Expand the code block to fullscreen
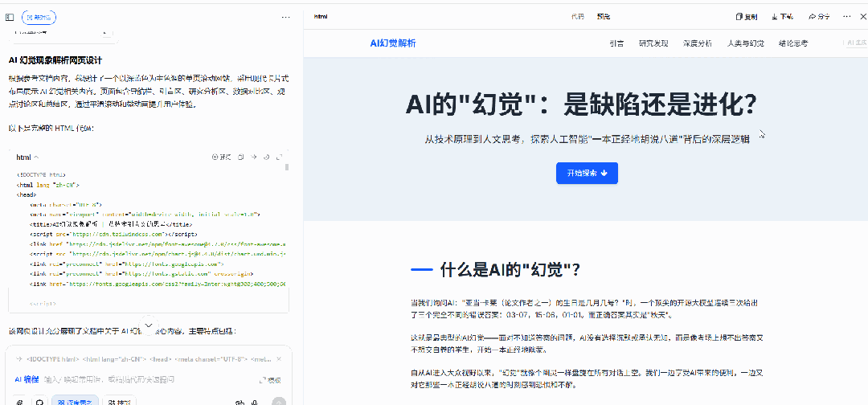Image resolution: width=868 pixels, height=405 pixels. [x=280, y=157]
